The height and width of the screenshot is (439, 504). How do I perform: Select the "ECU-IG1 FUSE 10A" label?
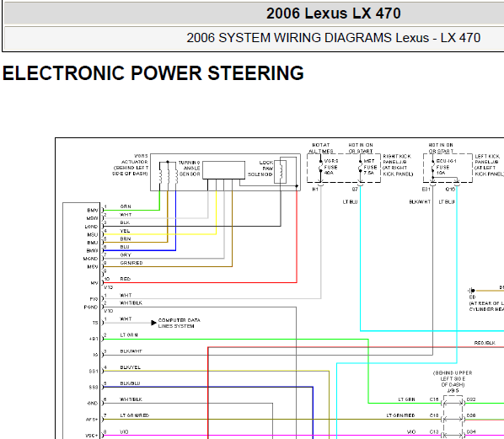(x=446, y=167)
